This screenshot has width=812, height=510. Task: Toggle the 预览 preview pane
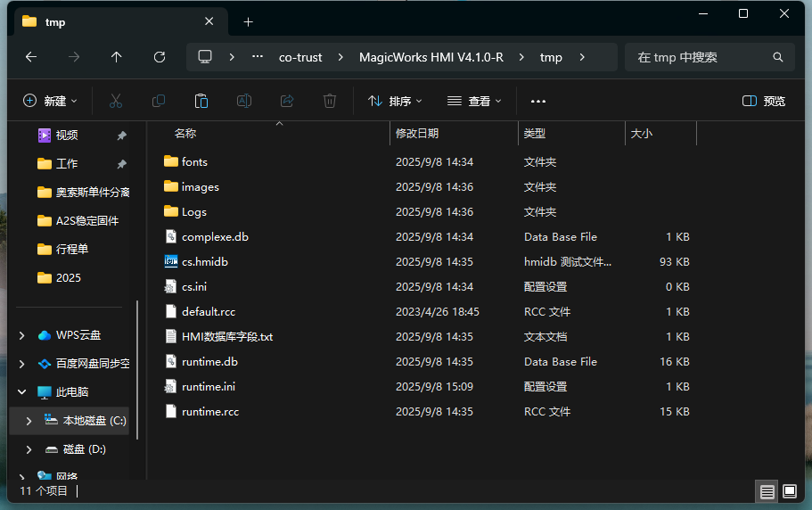tap(764, 101)
